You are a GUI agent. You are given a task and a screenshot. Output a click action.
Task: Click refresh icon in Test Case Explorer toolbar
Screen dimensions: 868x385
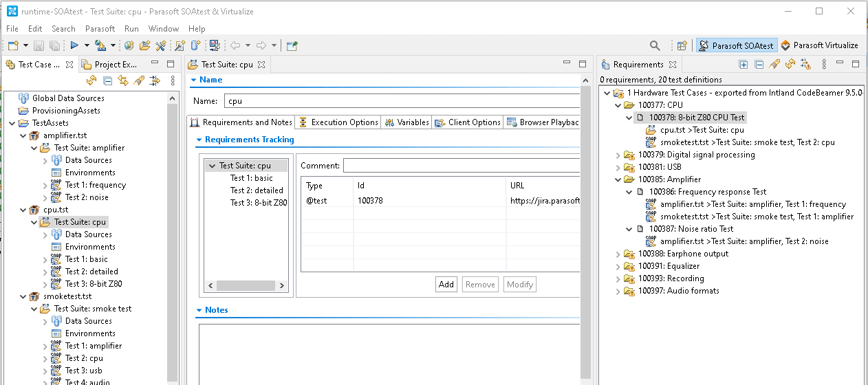pyautogui.click(x=92, y=80)
